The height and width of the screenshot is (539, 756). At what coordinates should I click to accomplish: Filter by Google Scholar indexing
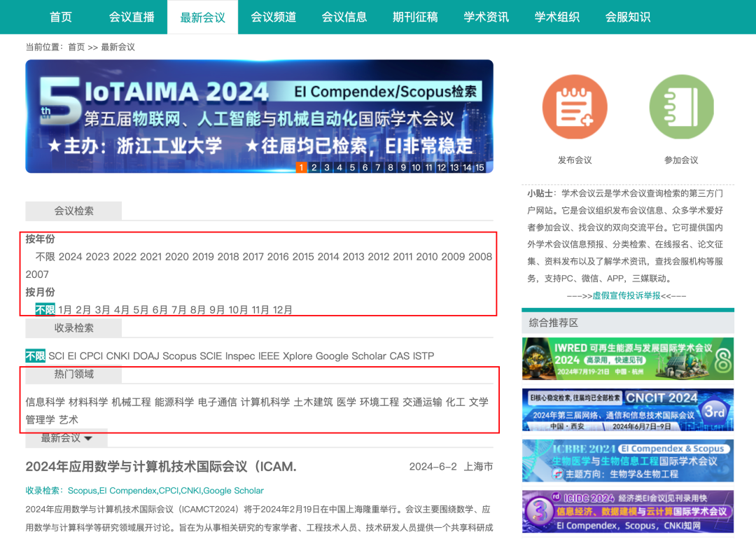point(351,356)
